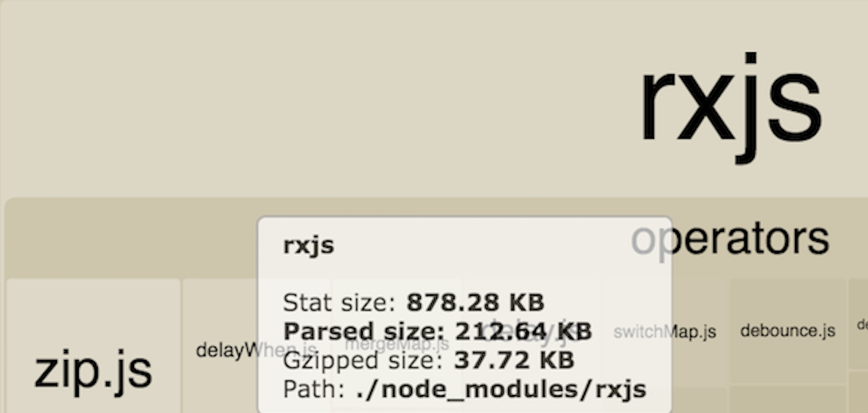The height and width of the screenshot is (413, 868).
Task: Select the debounce.js module tile
Action: click(788, 331)
